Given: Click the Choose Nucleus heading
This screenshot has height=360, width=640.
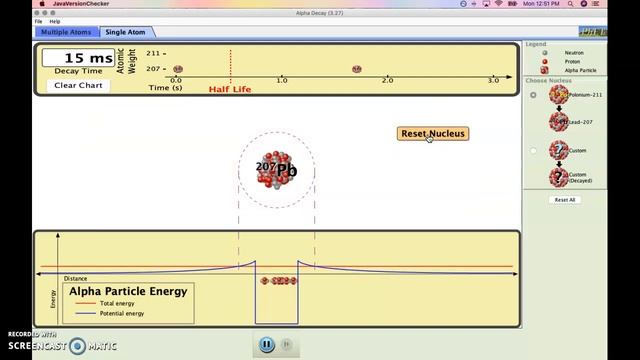Looking at the screenshot, I should pos(549,80).
